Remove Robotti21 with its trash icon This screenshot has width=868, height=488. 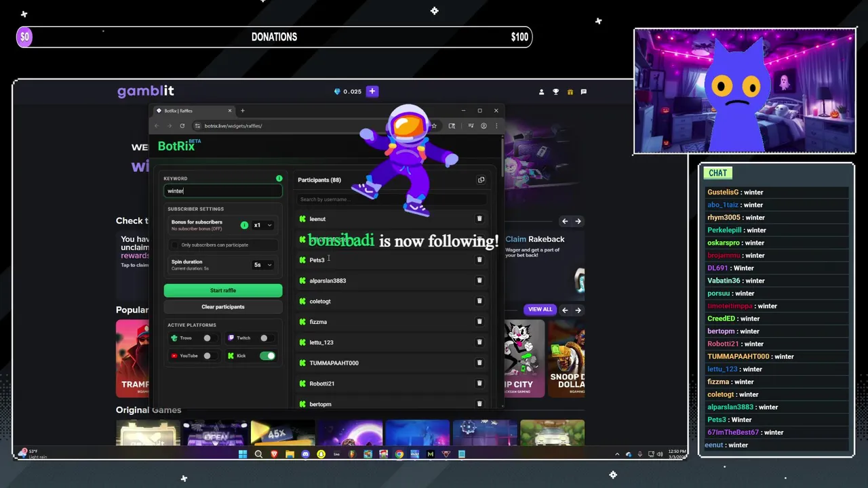pyautogui.click(x=479, y=384)
